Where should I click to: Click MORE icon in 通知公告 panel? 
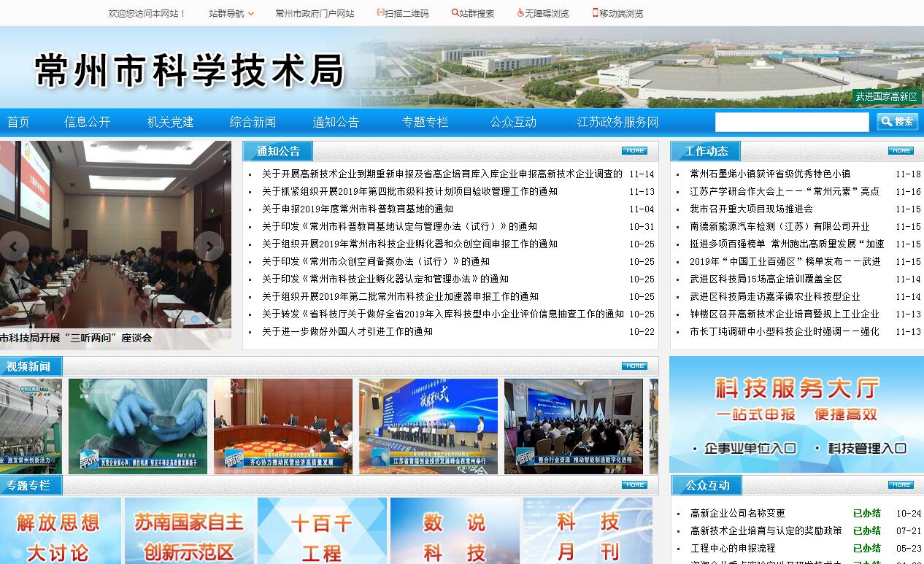click(634, 151)
